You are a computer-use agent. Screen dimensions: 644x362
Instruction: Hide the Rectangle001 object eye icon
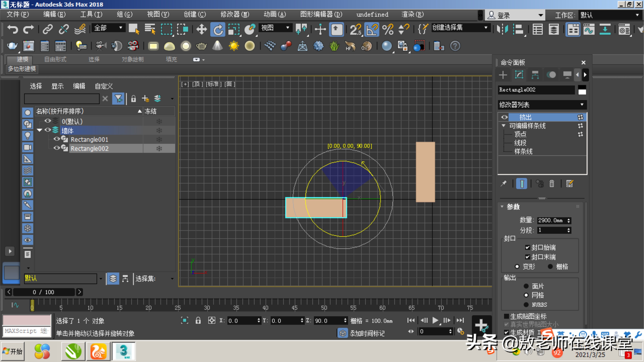pyautogui.click(x=57, y=139)
